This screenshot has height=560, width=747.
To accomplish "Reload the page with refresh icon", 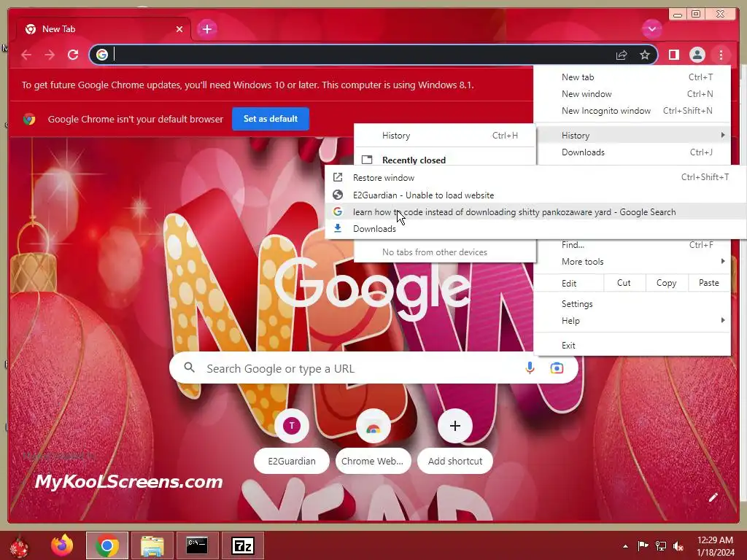I will click(73, 55).
